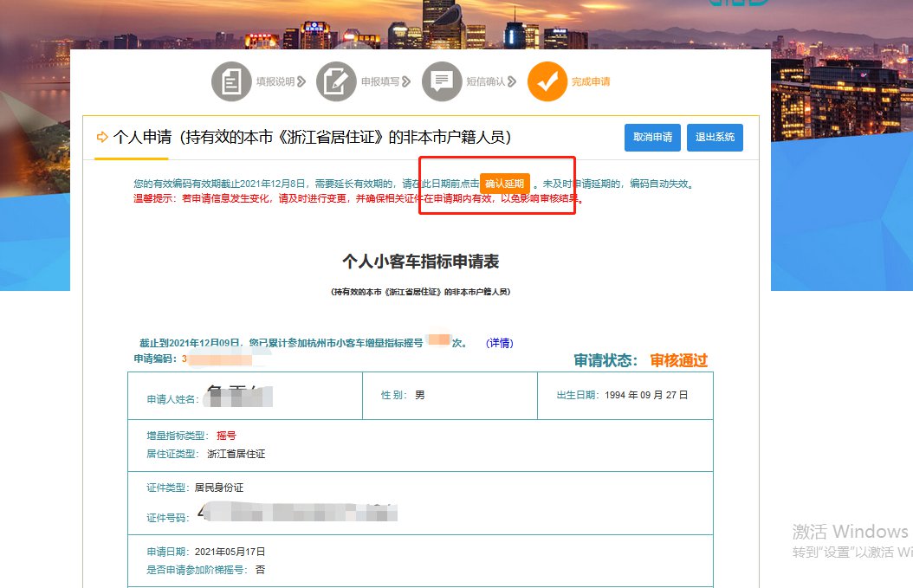
Task: Click the 填报说明 document step icon
Action: (231, 82)
